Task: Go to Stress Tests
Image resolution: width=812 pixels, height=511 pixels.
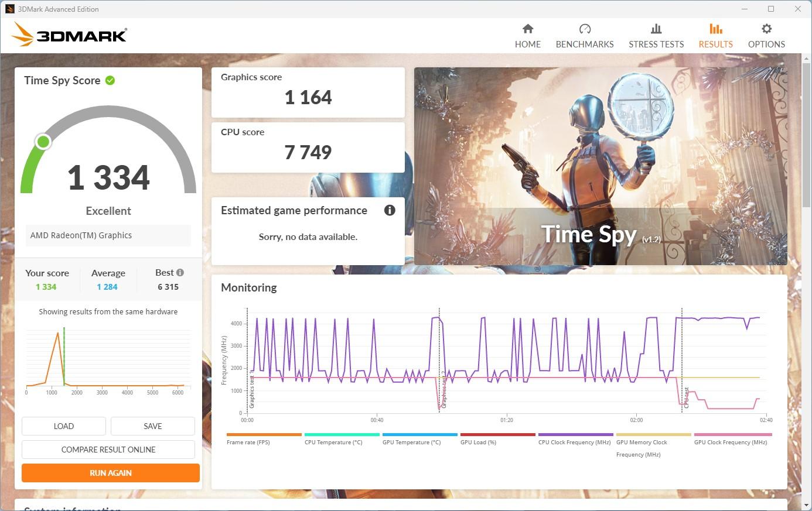Action: tap(656, 36)
